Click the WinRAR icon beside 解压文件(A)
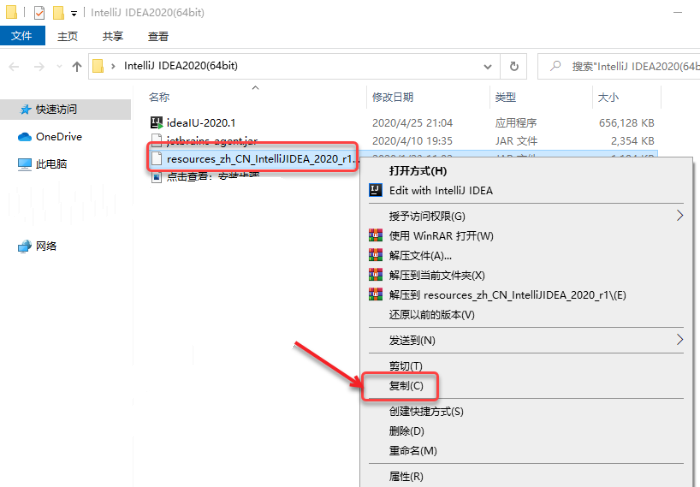The image size is (700, 487). (375, 255)
